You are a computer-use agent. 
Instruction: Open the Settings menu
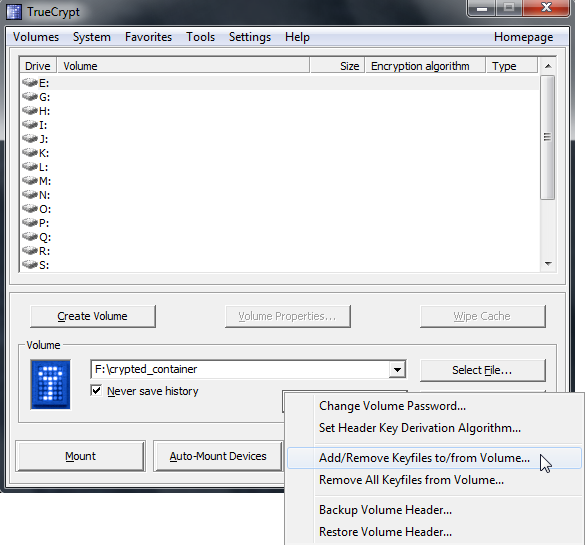(x=250, y=37)
